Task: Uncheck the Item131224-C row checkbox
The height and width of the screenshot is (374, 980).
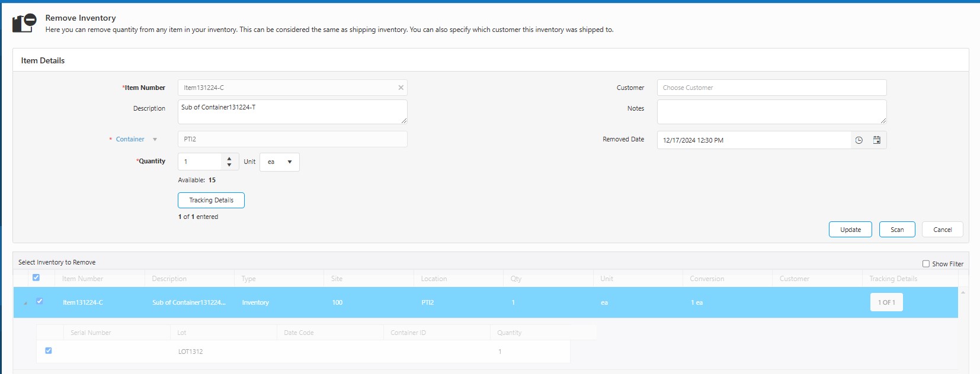Action: click(x=40, y=301)
